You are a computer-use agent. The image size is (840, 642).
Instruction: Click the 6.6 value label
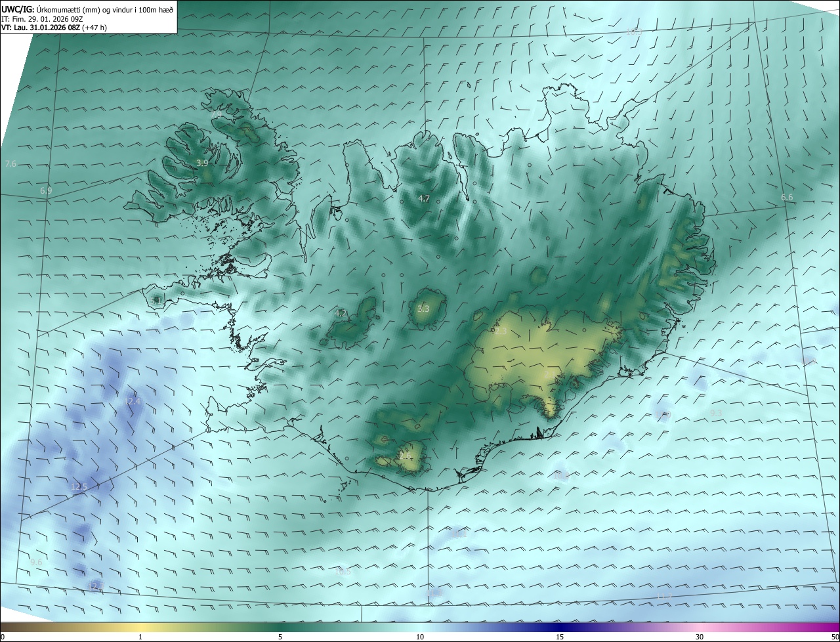click(787, 197)
